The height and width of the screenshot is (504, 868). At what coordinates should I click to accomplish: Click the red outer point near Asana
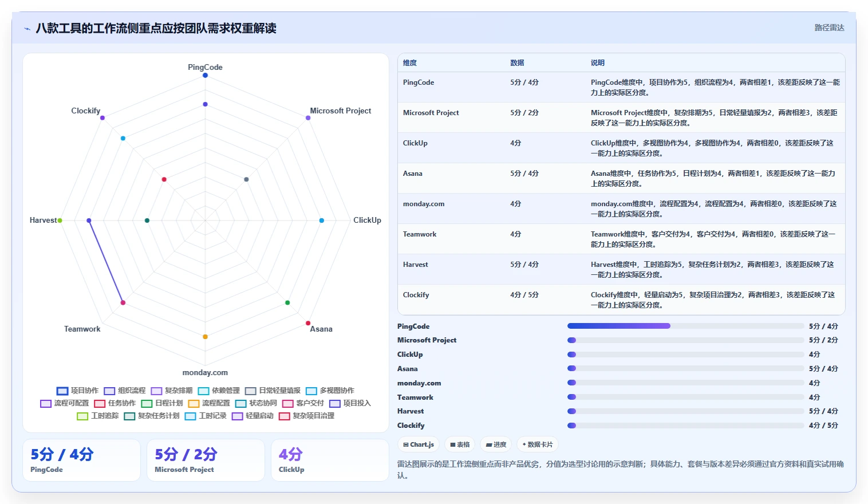pos(308,323)
